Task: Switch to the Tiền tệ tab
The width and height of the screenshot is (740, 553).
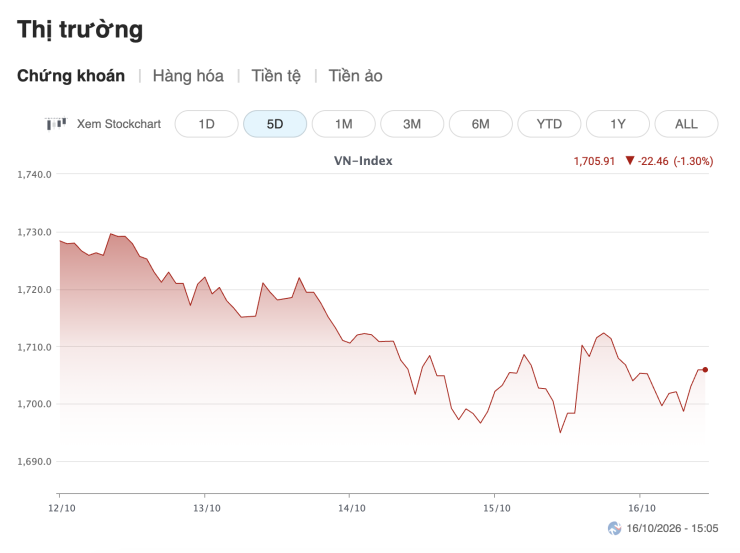Action: tap(276, 76)
